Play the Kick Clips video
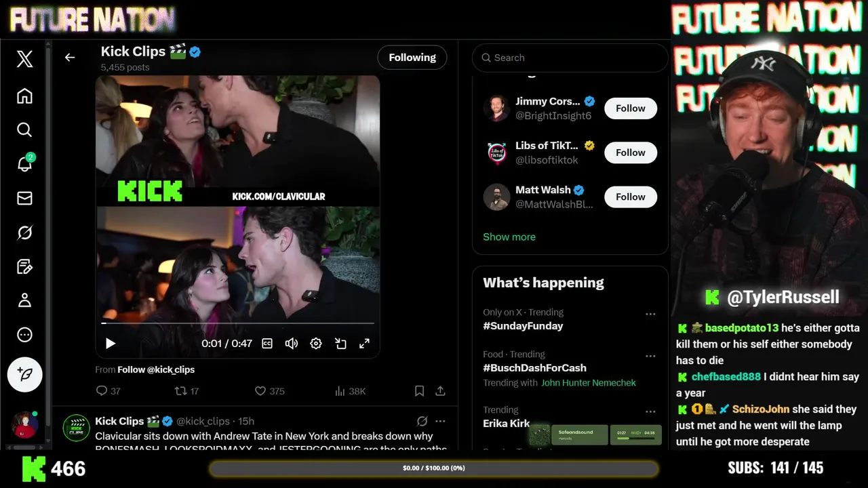868x488 pixels. [111, 344]
